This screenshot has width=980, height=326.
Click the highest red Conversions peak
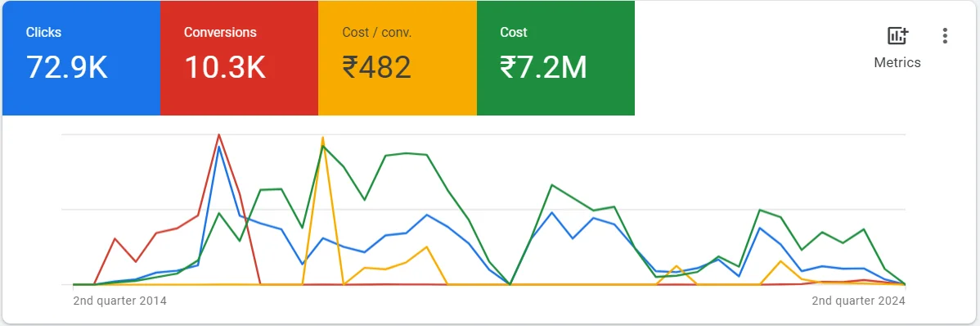pos(218,134)
